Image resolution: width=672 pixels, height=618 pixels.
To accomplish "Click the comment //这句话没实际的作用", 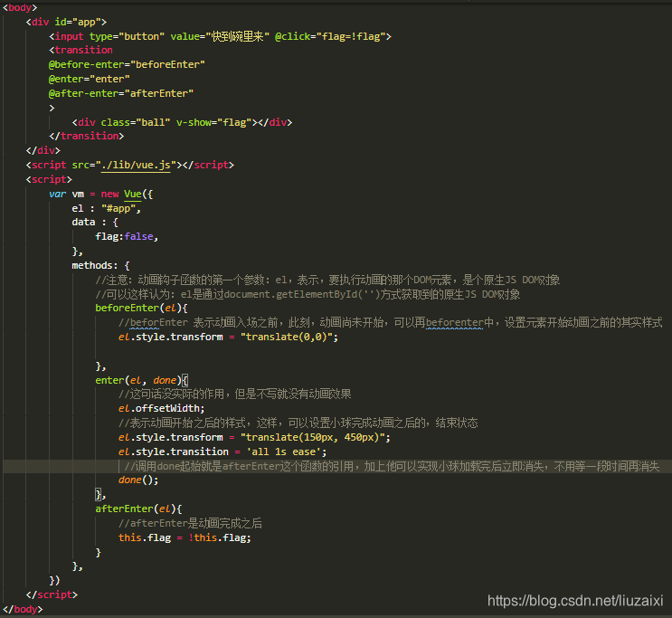I will click(x=235, y=395).
